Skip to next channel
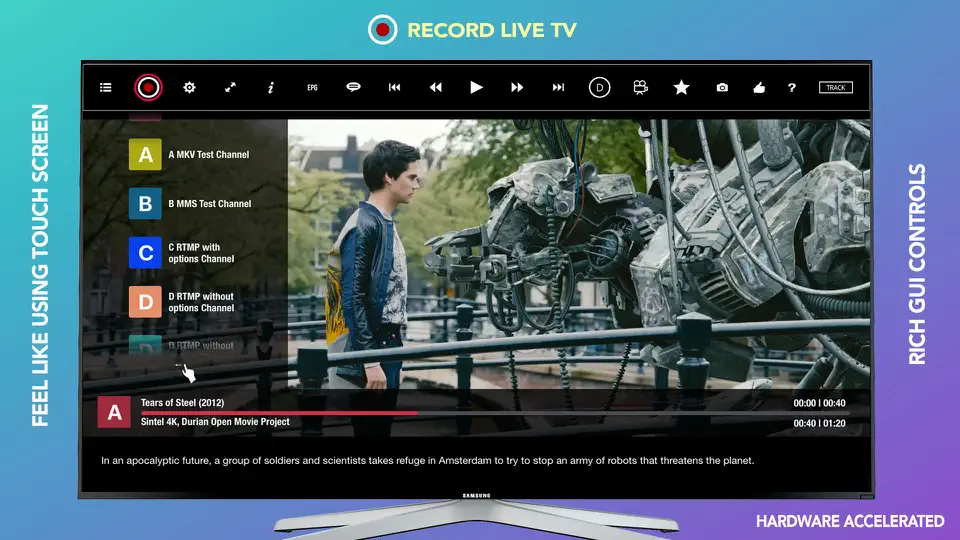 tap(558, 88)
